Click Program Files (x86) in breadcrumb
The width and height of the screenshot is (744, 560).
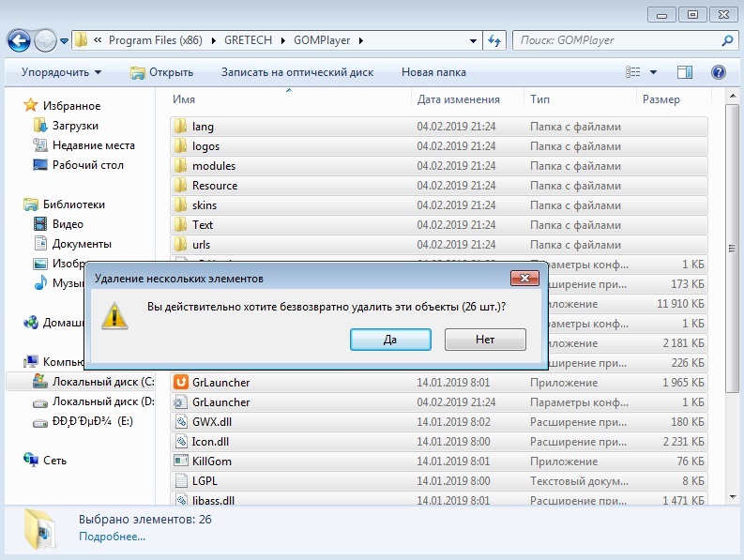[156, 40]
